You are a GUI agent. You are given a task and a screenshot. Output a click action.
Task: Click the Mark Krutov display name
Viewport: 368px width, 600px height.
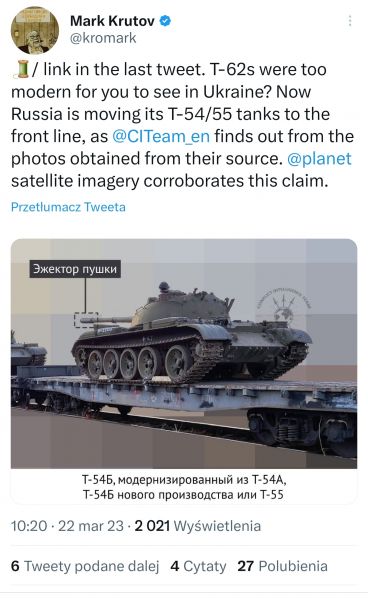coord(112,21)
